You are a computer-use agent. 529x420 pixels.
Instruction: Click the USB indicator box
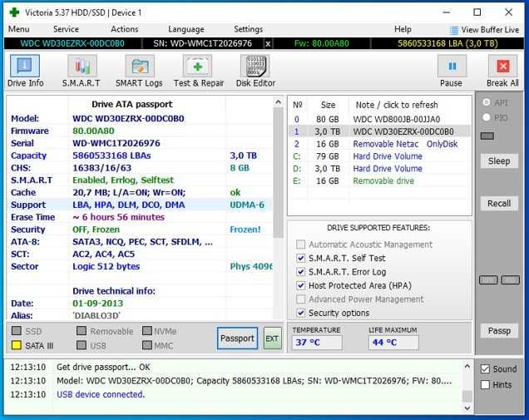click(x=81, y=345)
